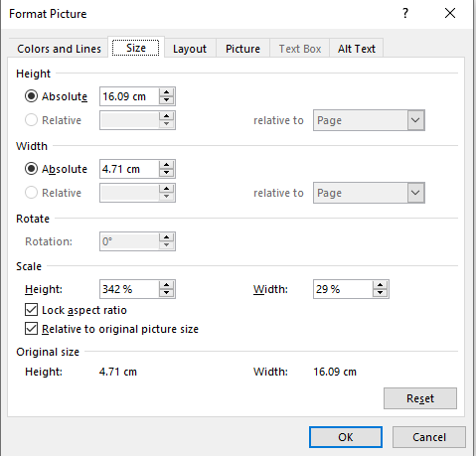Click the relative width up arrow

click(x=166, y=189)
